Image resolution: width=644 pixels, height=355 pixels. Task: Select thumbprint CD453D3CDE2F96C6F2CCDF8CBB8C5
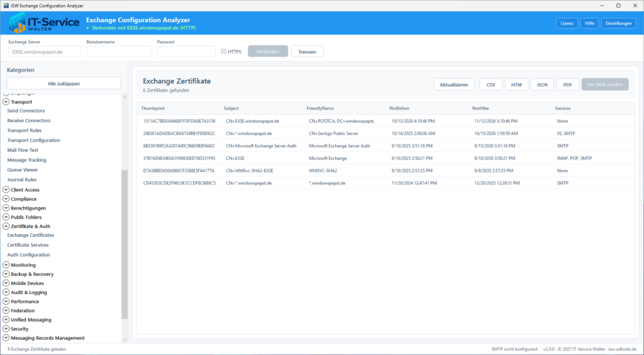point(179,183)
